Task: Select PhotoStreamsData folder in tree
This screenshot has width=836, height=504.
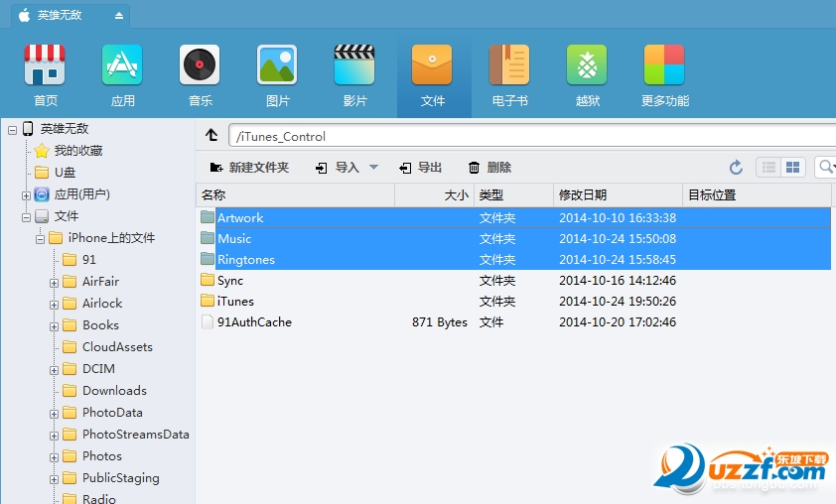Action: (135, 435)
